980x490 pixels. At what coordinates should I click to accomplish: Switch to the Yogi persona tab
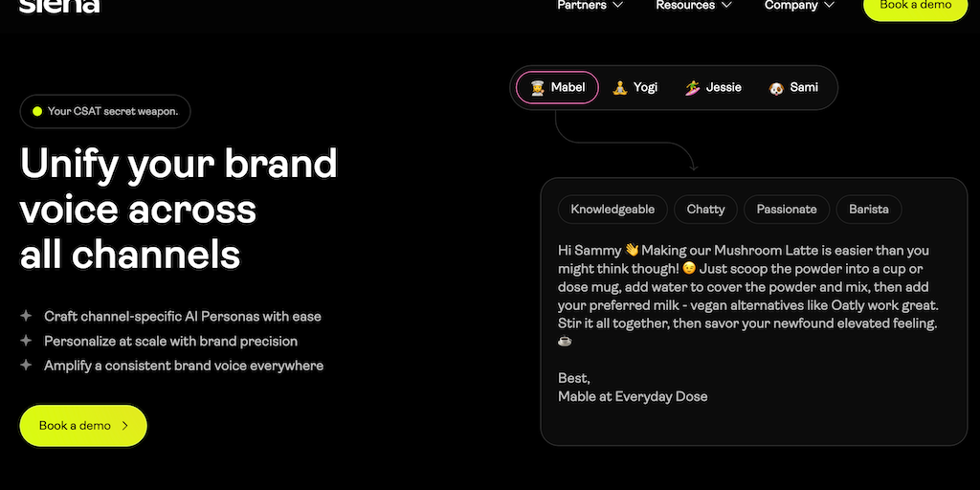[x=635, y=88]
